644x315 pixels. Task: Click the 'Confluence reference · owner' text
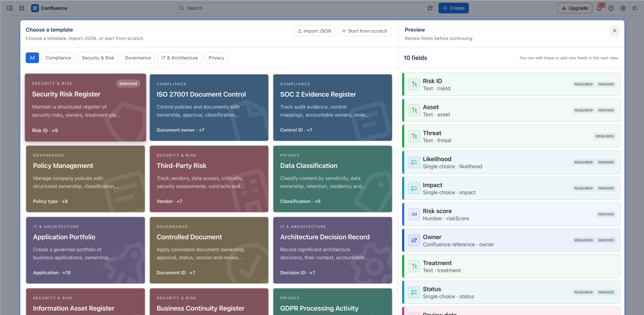(x=458, y=244)
